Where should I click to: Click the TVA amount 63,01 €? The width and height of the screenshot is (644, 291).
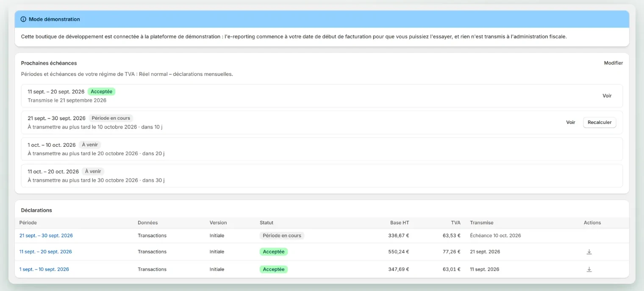click(452, 269)
